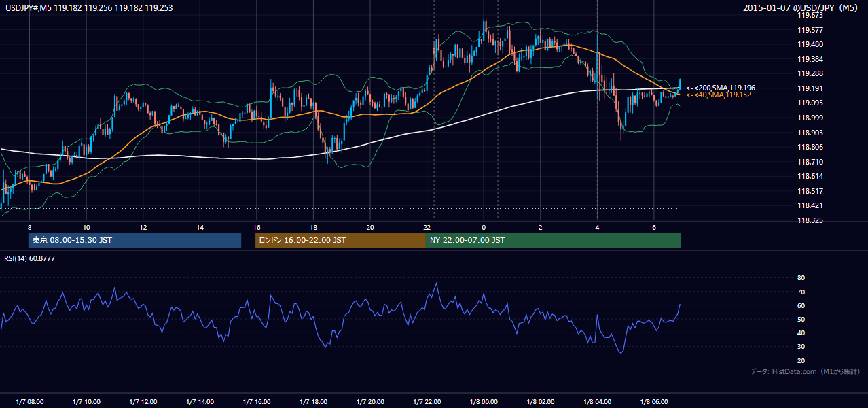This screenshot has width=868, height=408.
Task: Click price axis value 118.903
Action: pos(810,133)
